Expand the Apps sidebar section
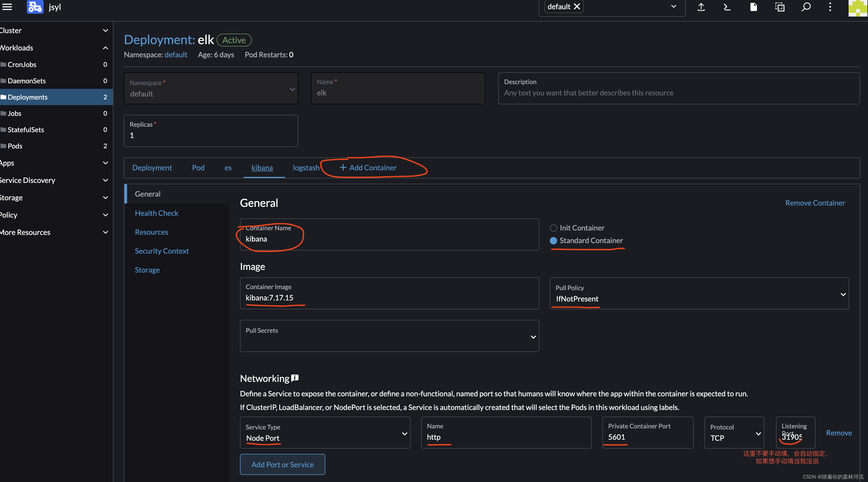The width and height of the screenshot is (868, 482). pos(106,163)
